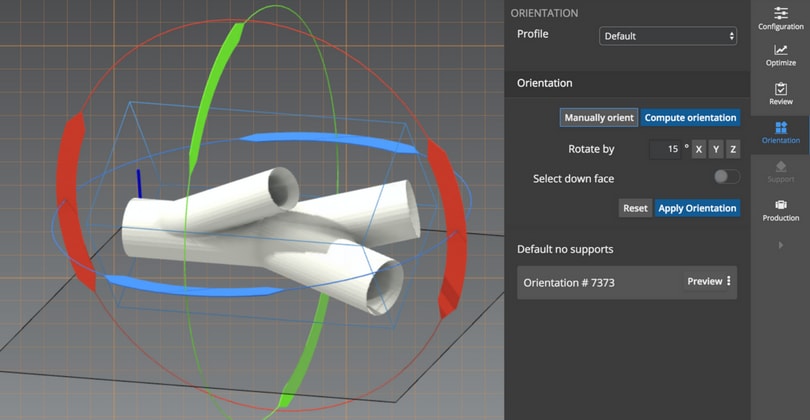Expand sidebar with the small arrow below Production
This screenshot has width=810, height=420.
tap(781, 245)
